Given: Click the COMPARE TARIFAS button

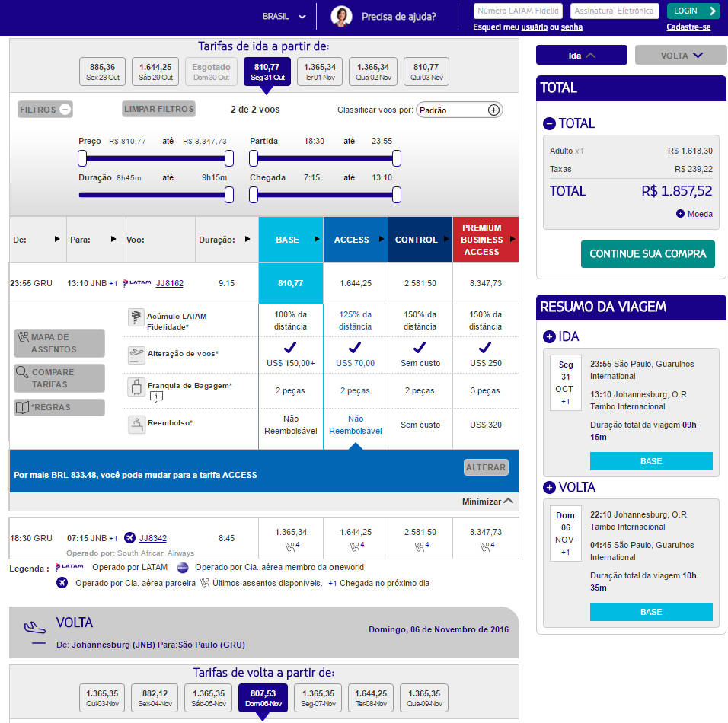Looking at the screenshot, I should coord(59,378).
